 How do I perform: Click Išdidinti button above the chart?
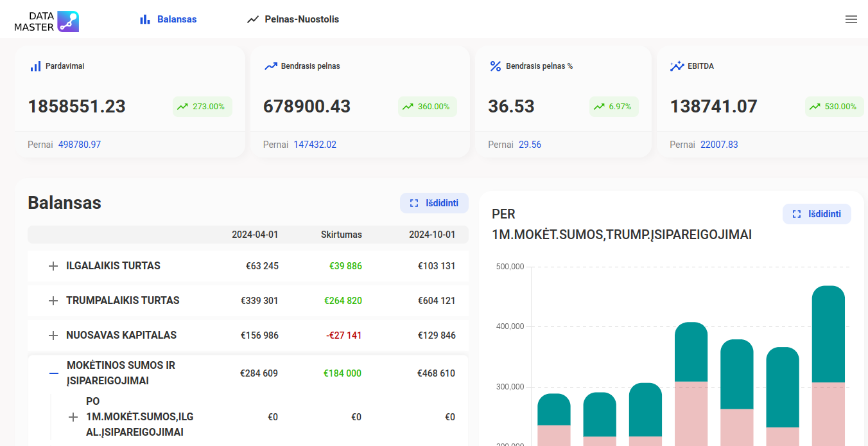817,214
